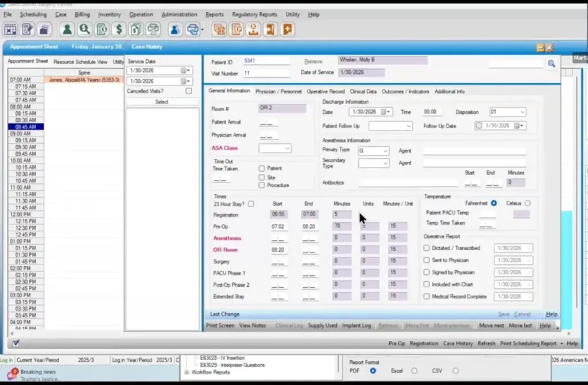Select the CSV report format radio
This screenshot has height=385, width=588.
click(455, 371)
